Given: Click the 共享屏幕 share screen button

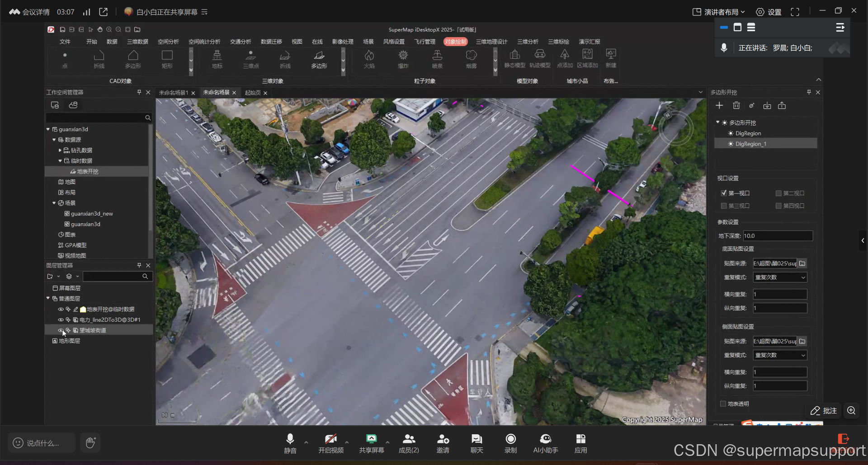Looking at the screenshot, I should point(372,443).
